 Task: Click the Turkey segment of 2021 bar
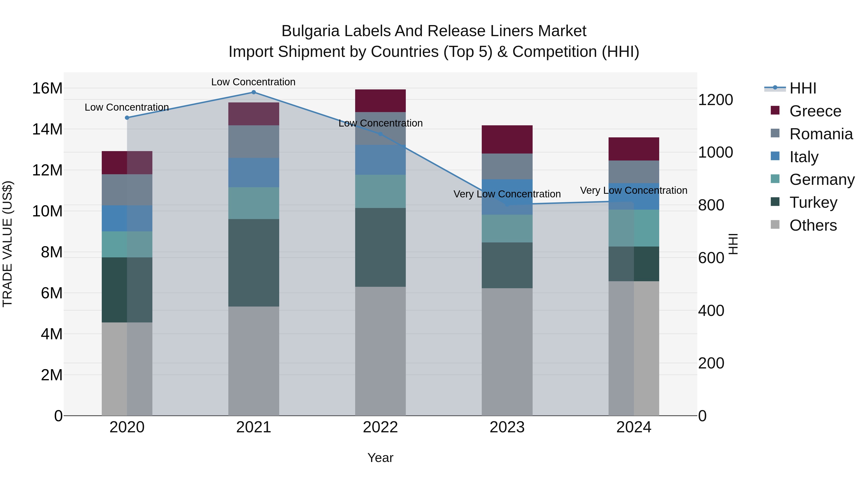254,263
